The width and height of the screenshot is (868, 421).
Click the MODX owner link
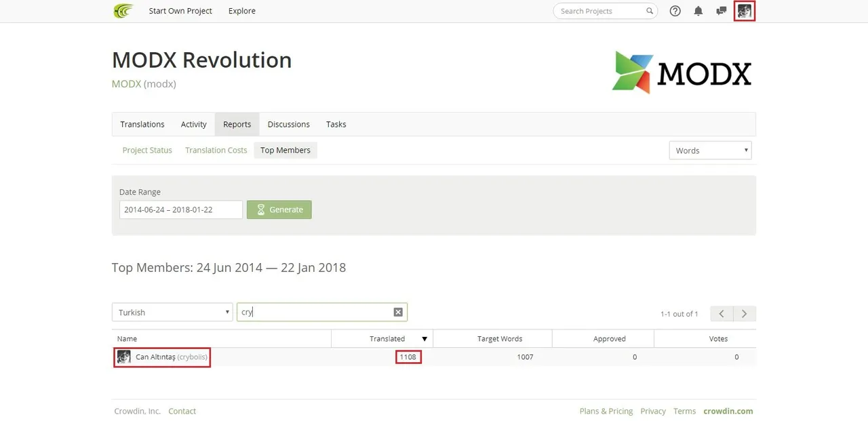coord(126,84)
